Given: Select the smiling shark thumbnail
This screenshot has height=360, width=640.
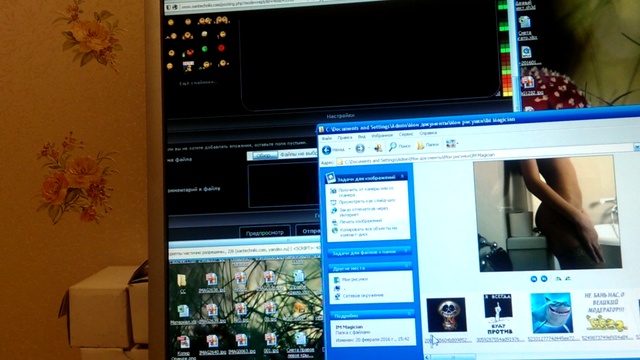Looking at the screenshot, I should coord(551,313).
